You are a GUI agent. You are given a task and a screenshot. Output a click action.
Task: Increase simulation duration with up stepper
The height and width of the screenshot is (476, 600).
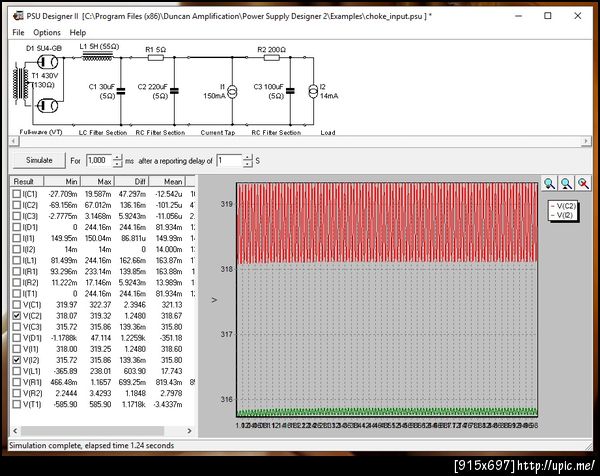[117, 157]
